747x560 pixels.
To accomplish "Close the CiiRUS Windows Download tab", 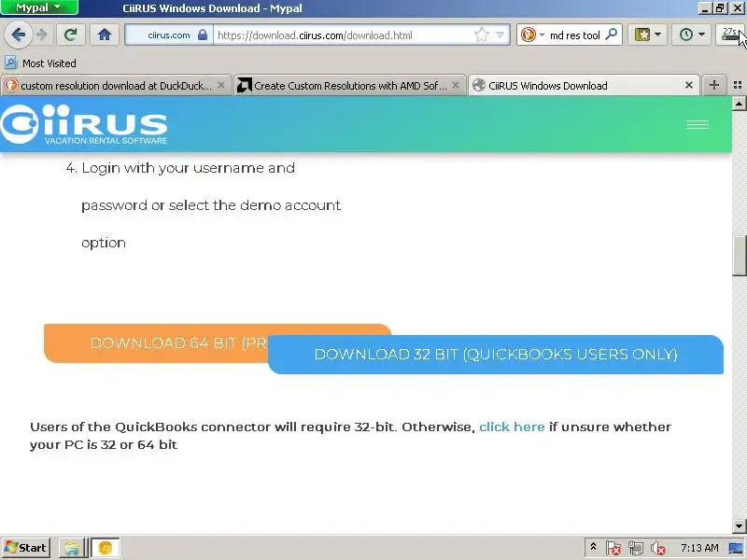I will [689, 85].
